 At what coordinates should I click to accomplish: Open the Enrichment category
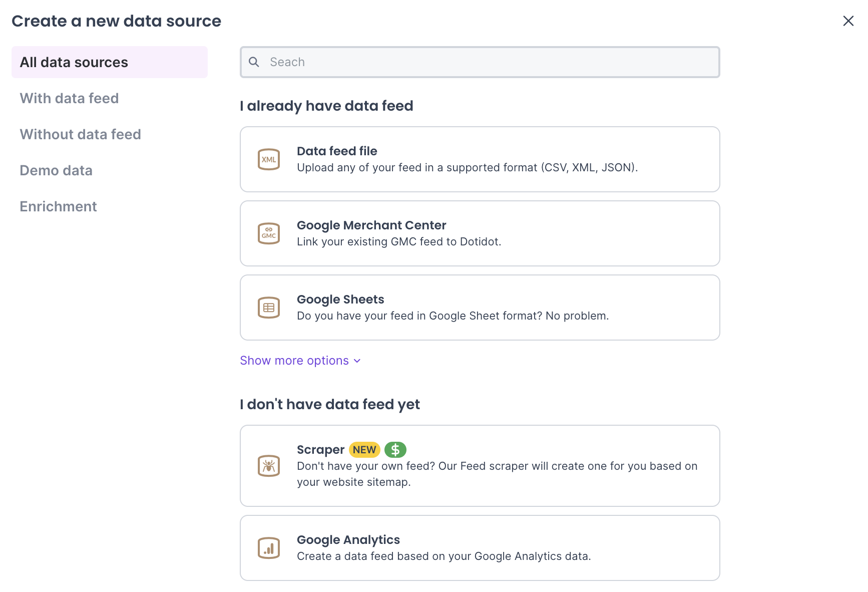[58, 206]
